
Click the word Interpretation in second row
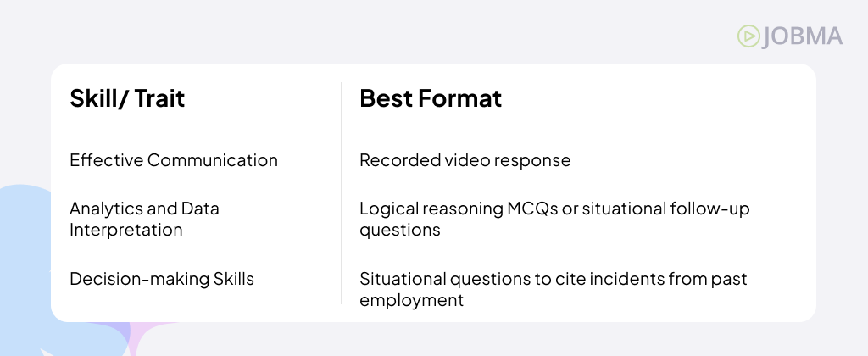tap(126, 230)
